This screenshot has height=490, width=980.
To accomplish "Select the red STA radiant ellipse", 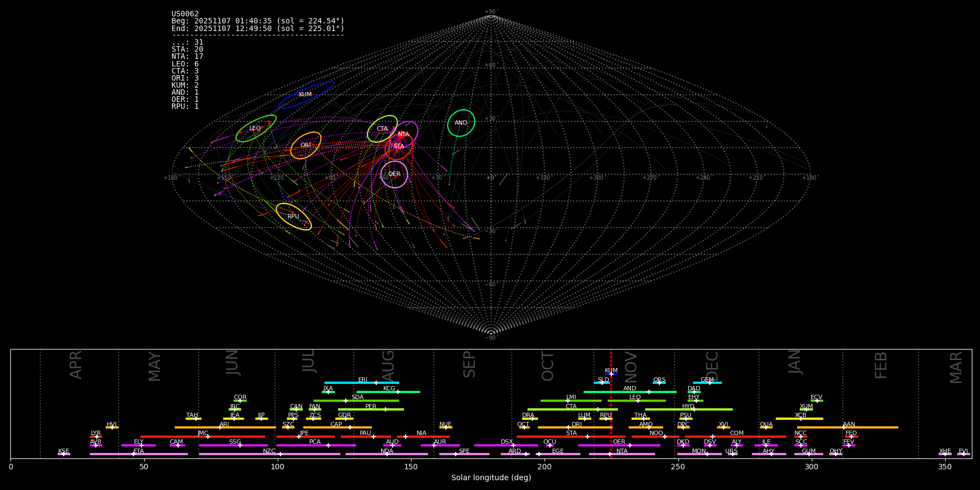I will 399,146.
